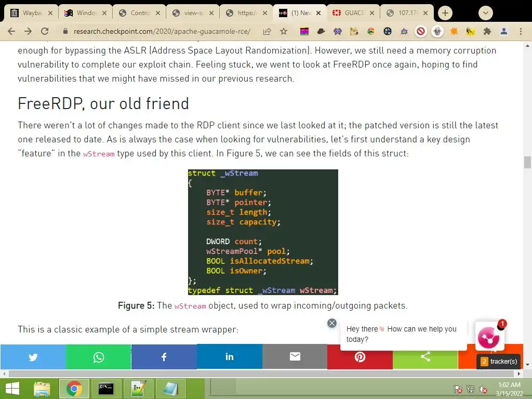Open the doge dog extension
The width and height of the screenshot is (532, 399).
pyautogui.click(x=354, y=32)
